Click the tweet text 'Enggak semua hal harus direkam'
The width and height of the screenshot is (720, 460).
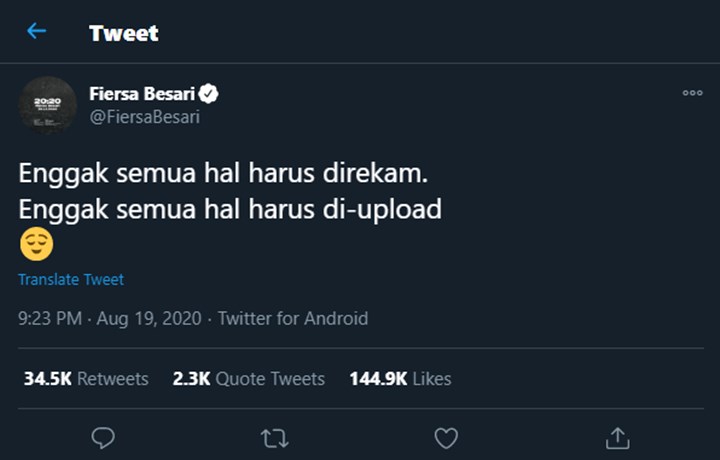223,173
